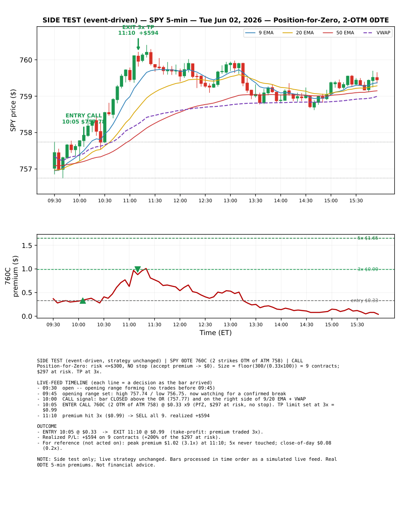Click the 0.5 tick on premium axis
This screenshot has height=532, width=411.
click(27, 293)
